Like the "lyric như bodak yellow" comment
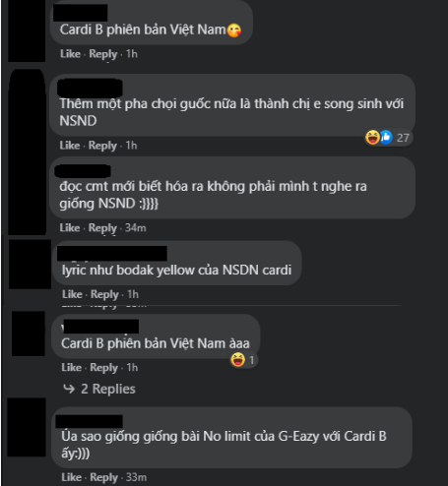The width and height of the screenshot is (448, 486). click(x=72, y=294)
